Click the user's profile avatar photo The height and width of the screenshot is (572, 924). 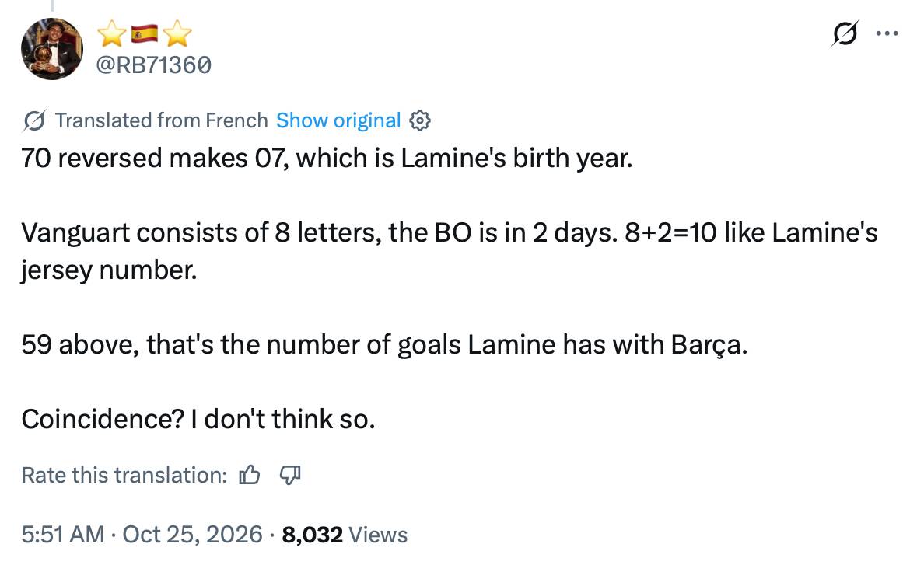click(52, 49)
